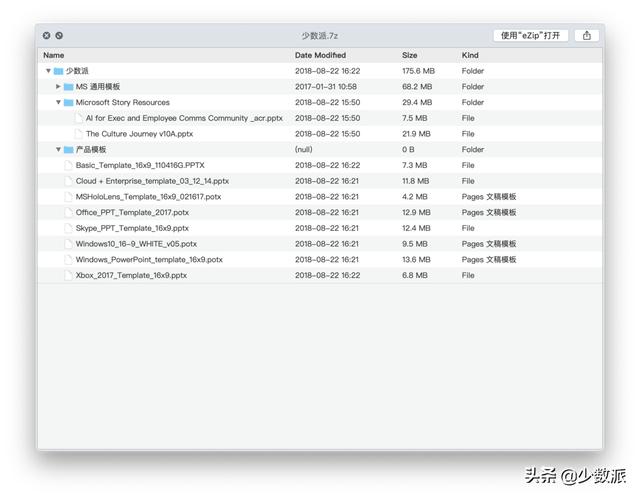Select the MS 通用模板 folder icon
This screenshot has width=640, height=498.
pos(69,87)
